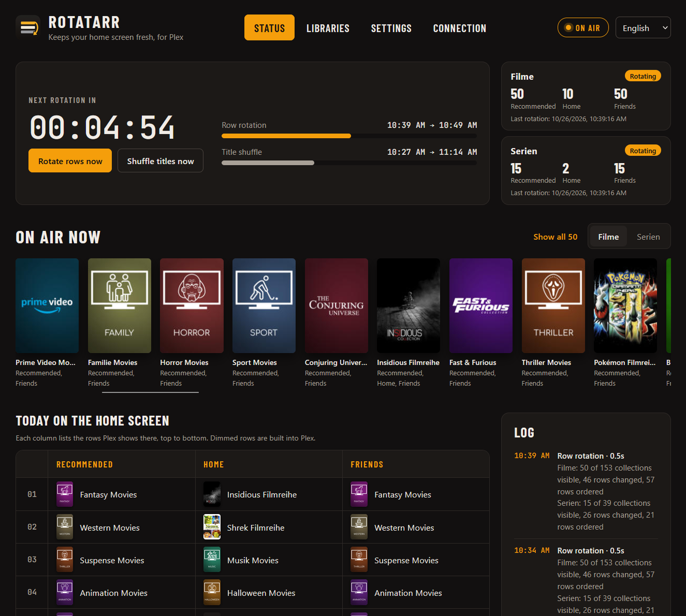Click the Rotatarr logo icon
686x616 pixels.
tap(28, 27)
